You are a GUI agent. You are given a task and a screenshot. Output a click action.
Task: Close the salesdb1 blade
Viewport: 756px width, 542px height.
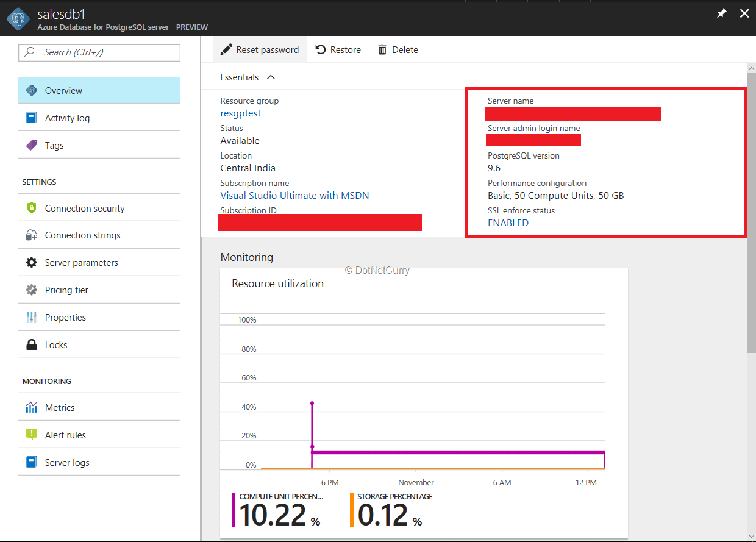click(744, 13)
